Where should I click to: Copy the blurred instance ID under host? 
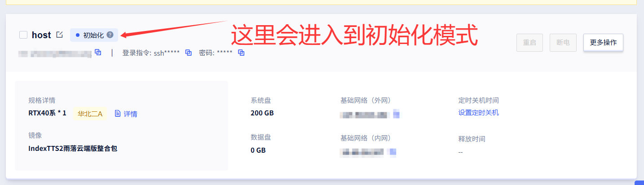[98, 53]
